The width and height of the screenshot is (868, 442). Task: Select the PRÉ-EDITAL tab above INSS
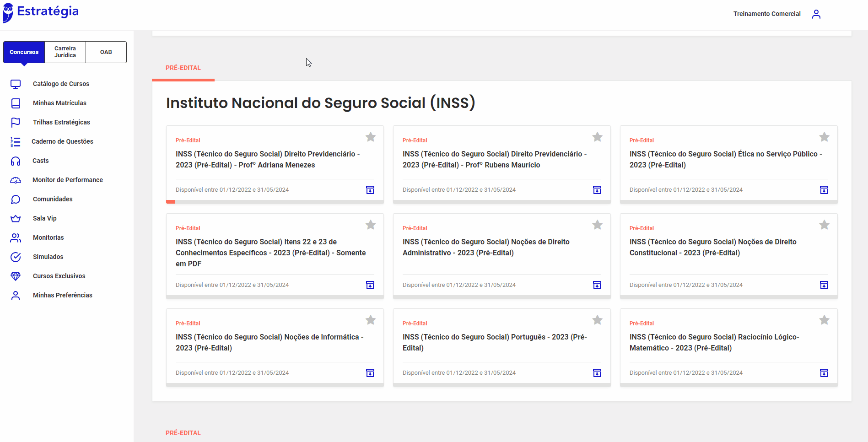pyautogui.click(x=183, y=68)
